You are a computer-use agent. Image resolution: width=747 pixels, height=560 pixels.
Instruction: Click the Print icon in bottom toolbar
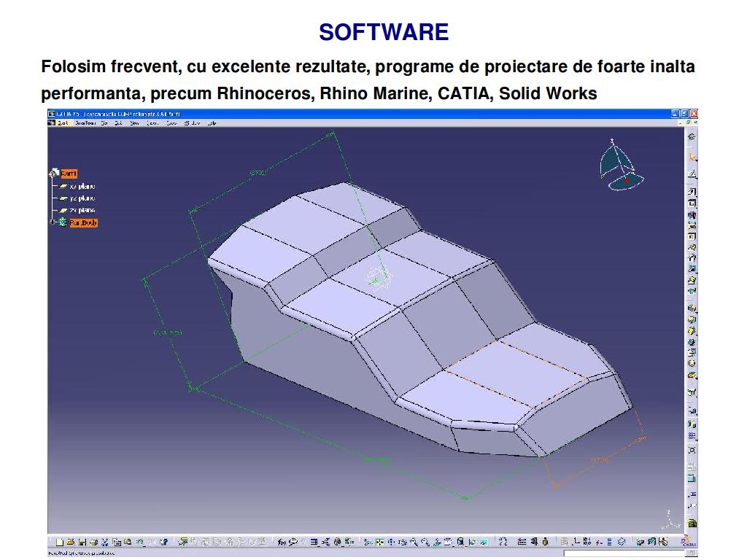(93, 542)
